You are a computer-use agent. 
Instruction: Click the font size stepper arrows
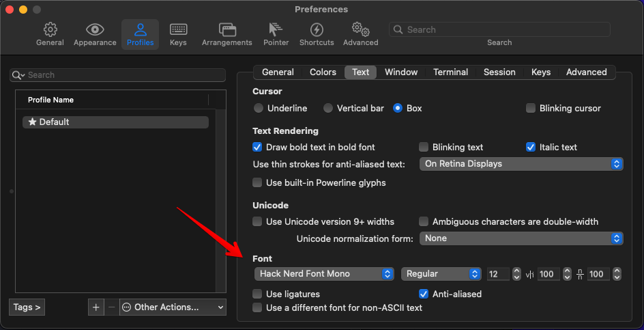pos(516,274)
